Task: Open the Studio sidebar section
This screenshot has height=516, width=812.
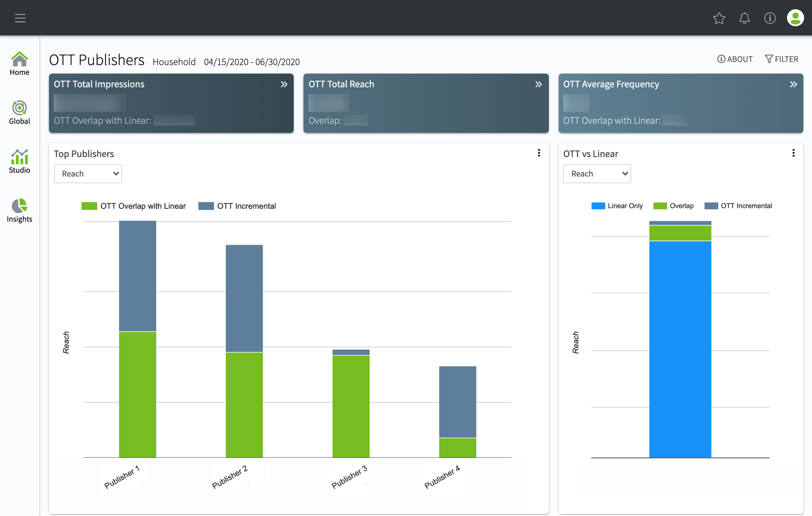Action: (x=20, y=162)
